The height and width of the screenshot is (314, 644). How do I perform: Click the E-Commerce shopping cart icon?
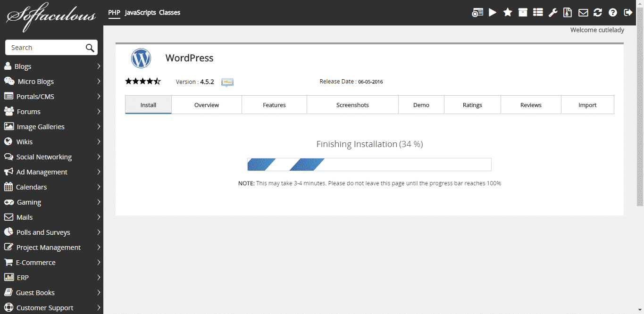pos(8,262)
